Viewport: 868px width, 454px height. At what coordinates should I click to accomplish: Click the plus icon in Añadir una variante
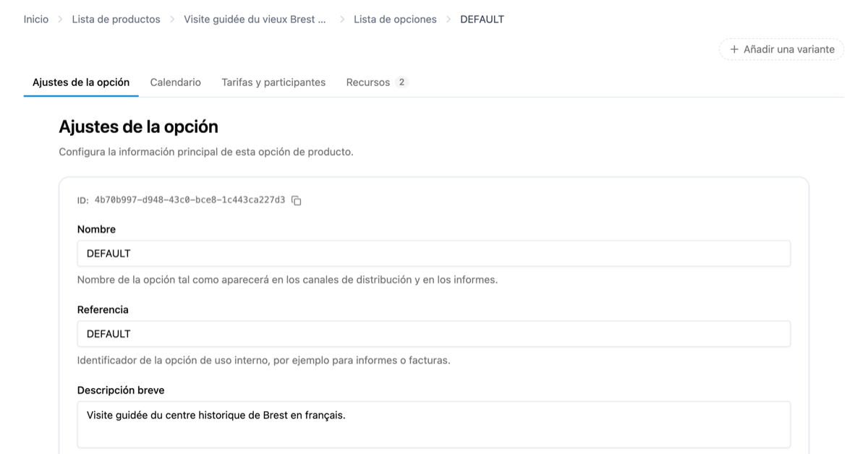click(734, 49)
